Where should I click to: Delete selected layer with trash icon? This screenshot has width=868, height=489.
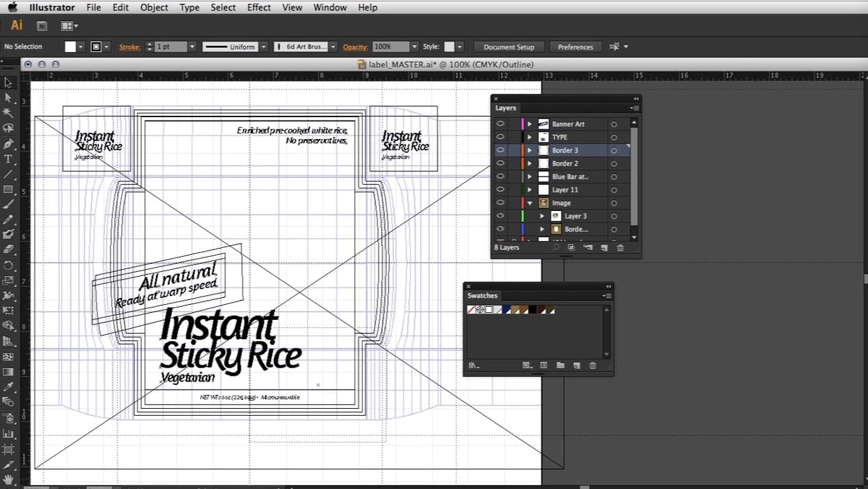620,248
